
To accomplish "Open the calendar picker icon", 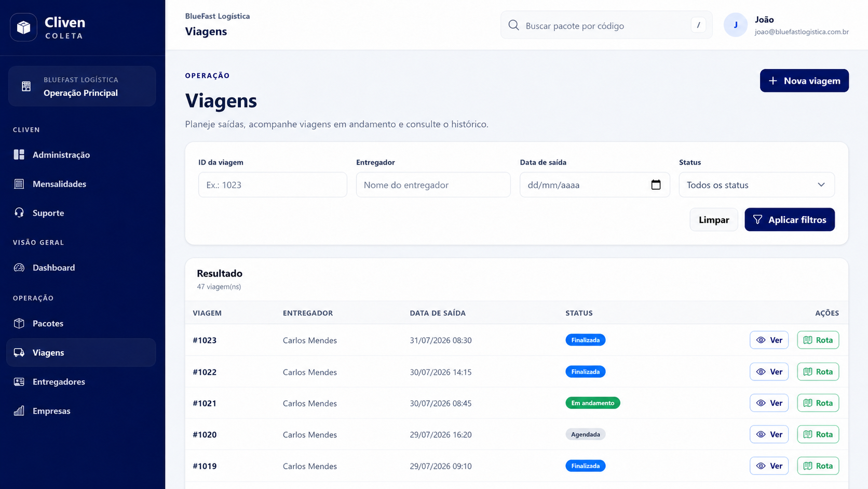I will (656, 184).
